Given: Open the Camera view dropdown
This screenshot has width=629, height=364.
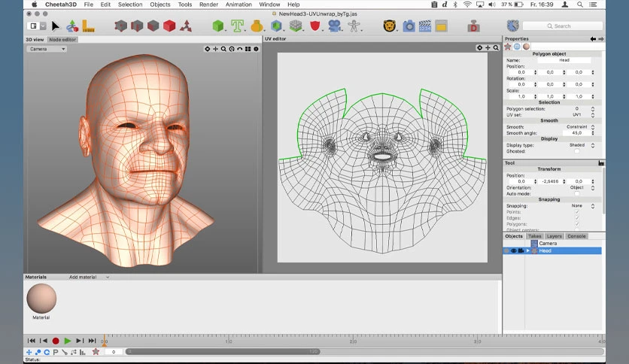Looking at the screenshot, I should coord(47,49).
